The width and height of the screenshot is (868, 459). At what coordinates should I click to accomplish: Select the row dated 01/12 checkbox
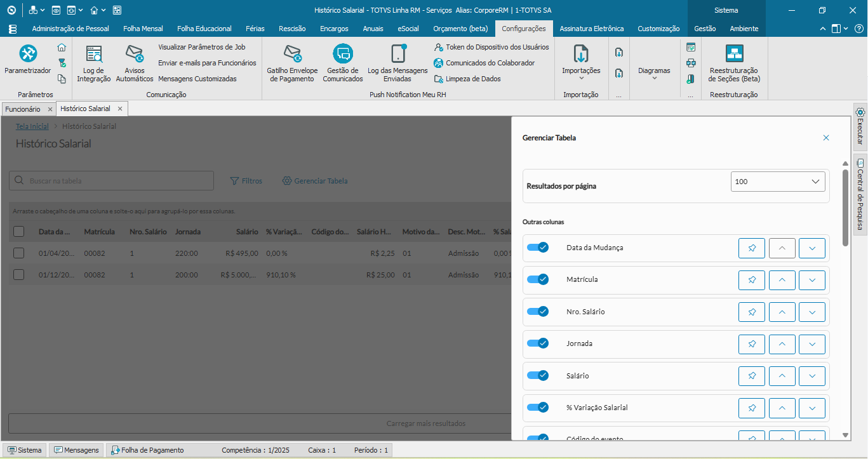coord(19,275)
